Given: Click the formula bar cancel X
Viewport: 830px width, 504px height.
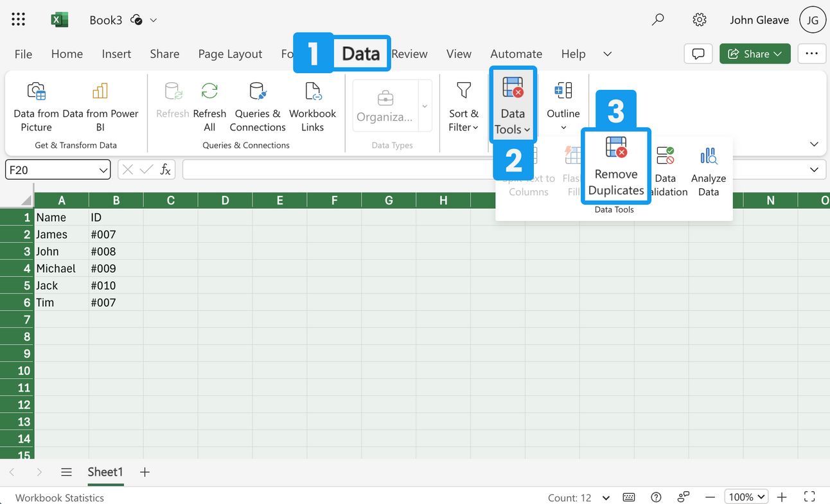Looking at the screenshot, I should point(128,169).
